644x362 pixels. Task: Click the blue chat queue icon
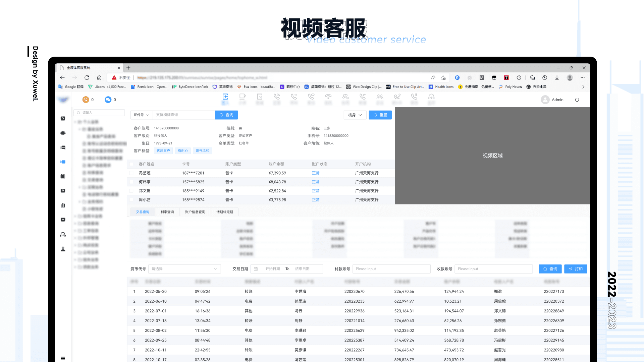point(108,100)
